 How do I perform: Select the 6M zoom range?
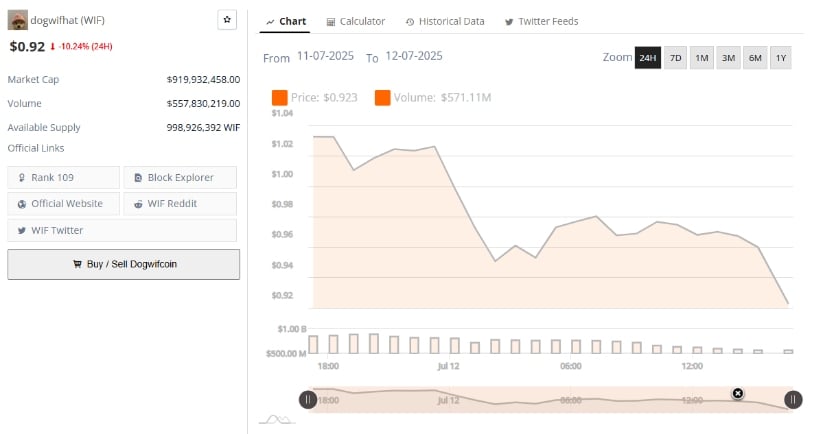coord(755,58)
